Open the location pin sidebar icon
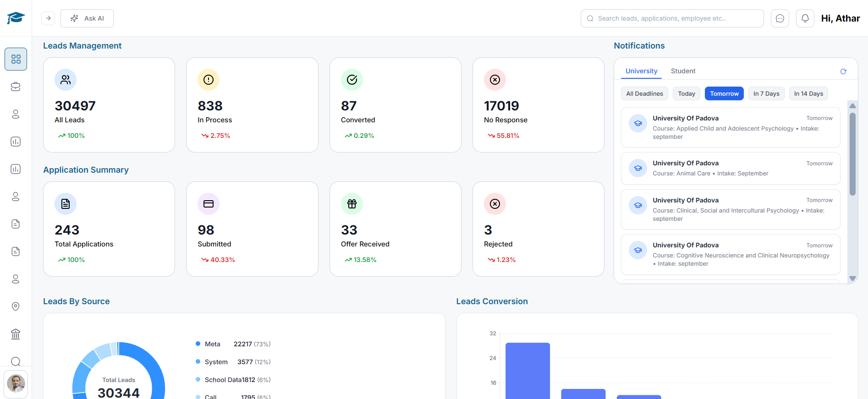This screenshot has height=399, width=868. point(16,306)
